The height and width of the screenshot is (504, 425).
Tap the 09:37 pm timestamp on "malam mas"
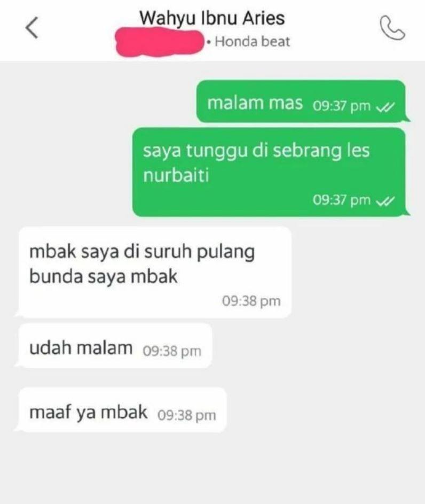pyautogui.click(x=342, y=106)
